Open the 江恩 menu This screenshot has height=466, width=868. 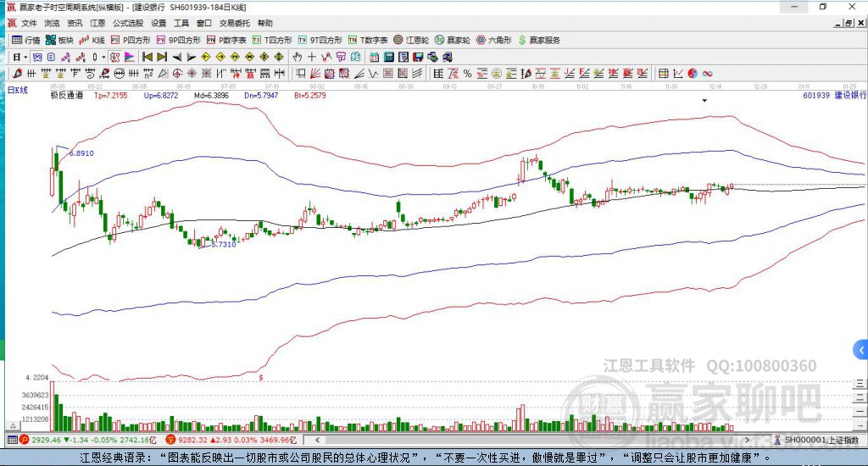[x=97, y=23]
